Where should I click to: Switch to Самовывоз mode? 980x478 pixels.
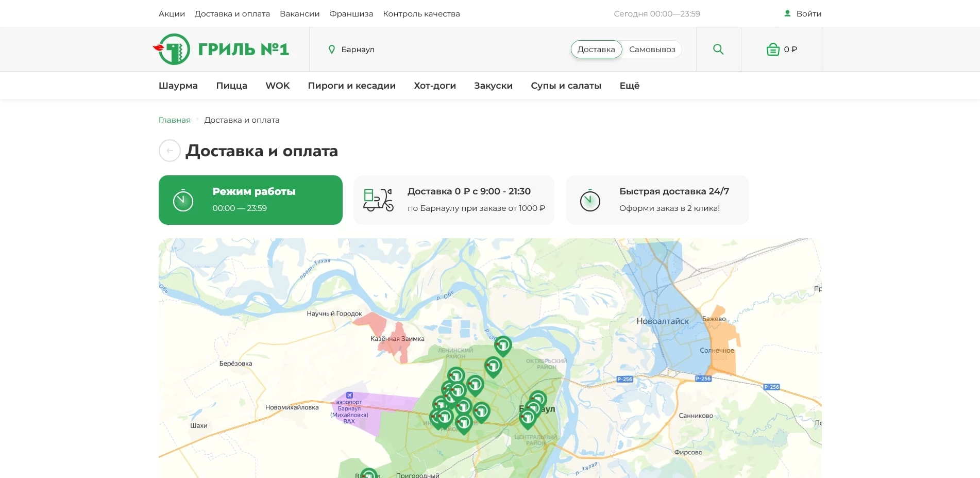coord(652,49)
